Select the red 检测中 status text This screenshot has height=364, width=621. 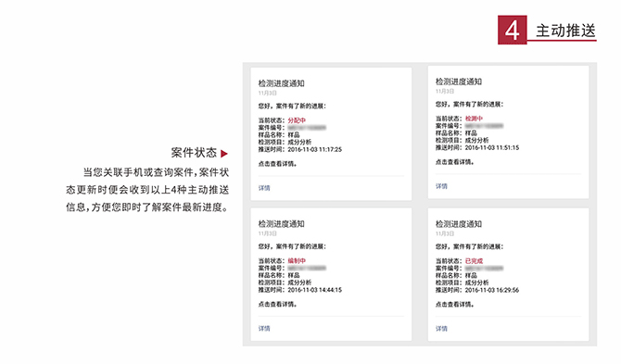tap(474, 119)
